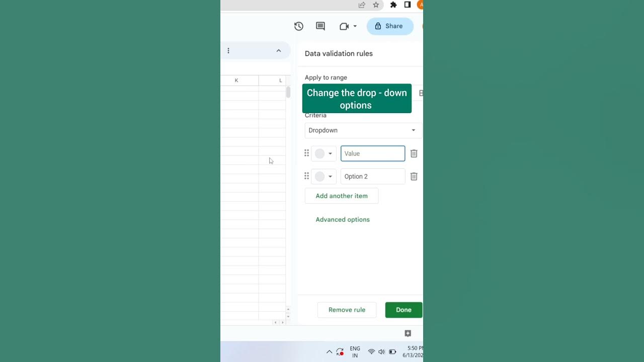Click the Share button
644x362 pixels.
390,26
